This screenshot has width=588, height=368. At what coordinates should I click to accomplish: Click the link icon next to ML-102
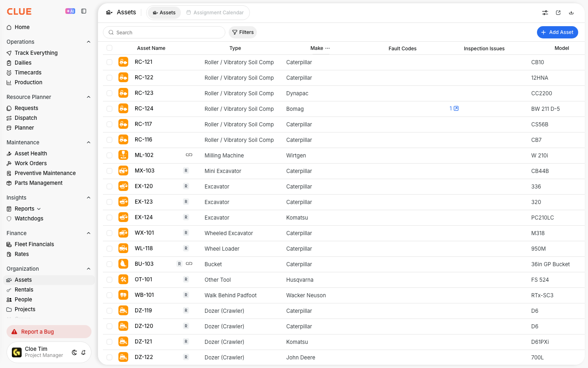coord(189,155)
